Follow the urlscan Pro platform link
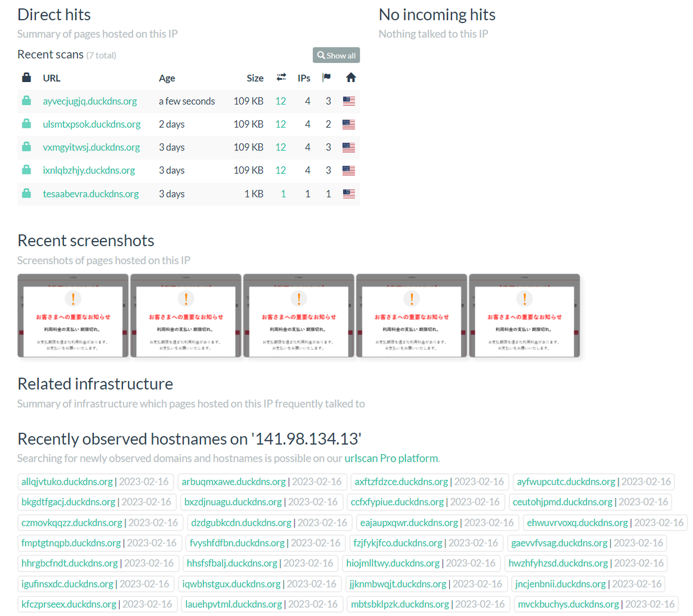This screenshot has height=616, width=693. [391, 458]
